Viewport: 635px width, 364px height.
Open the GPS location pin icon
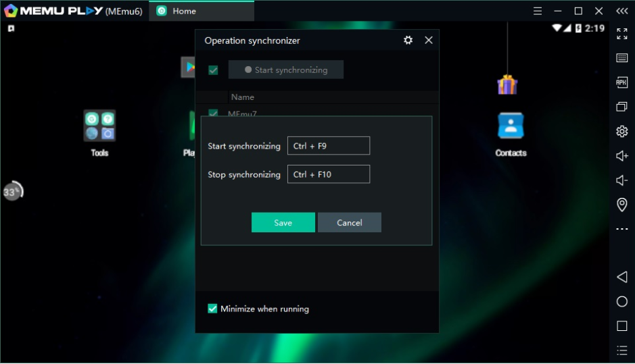[622, 205]
